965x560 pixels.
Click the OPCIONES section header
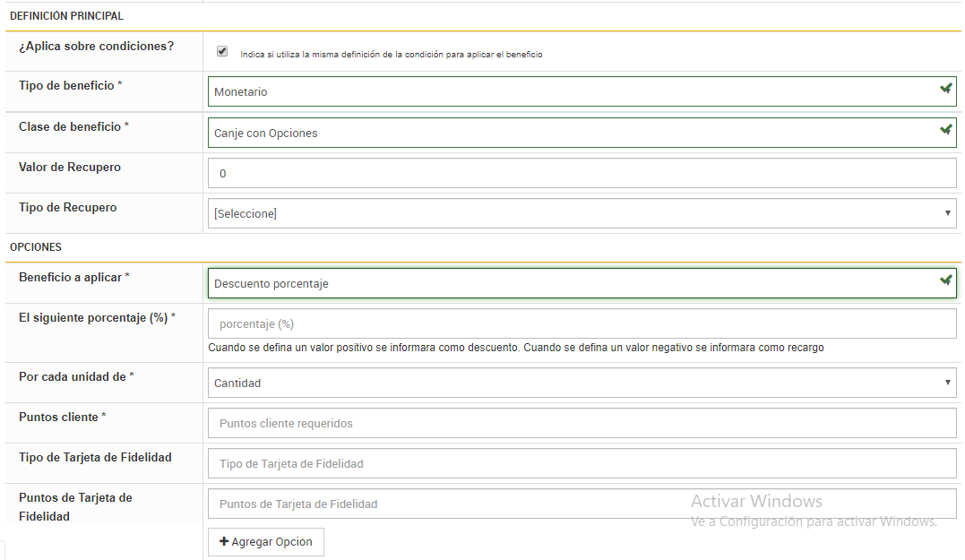point(36,246)
